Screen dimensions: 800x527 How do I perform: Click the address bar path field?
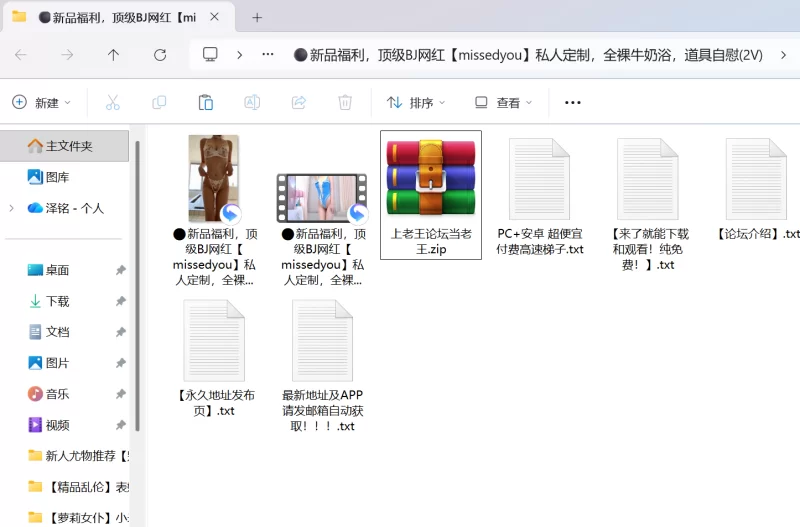point(530,55)
